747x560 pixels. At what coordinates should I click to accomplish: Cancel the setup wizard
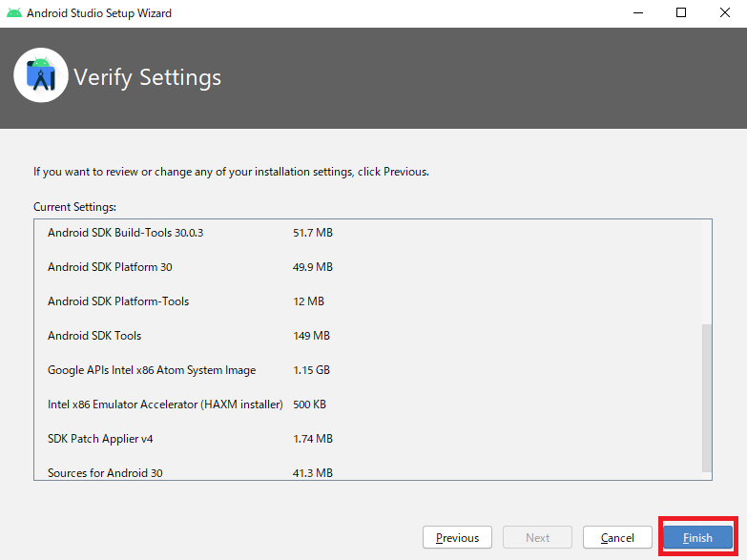[617, 538]
